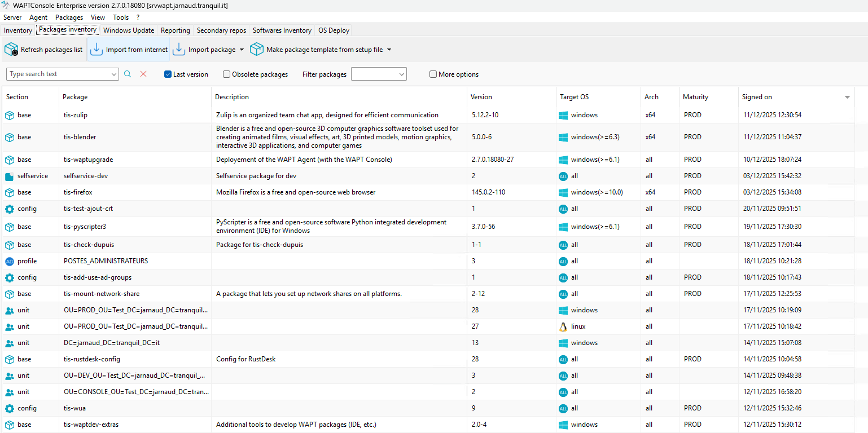The image size is (868, 433).
Task: Click the Windows logo in tis-firefox row
Action: click(563, 192)
